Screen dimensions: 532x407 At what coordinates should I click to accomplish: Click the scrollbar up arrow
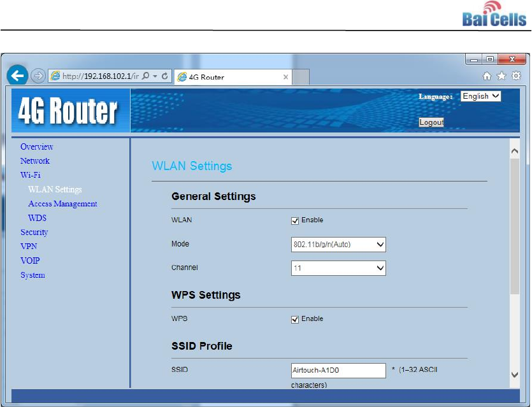pos(514,151)
